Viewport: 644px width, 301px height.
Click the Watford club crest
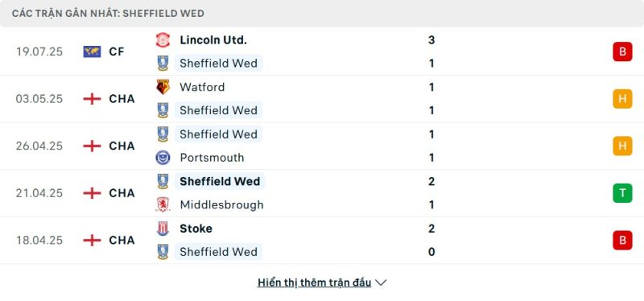(163, 87)
